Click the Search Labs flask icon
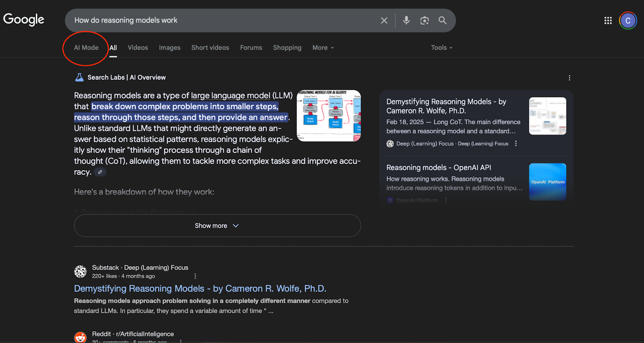This screenshot has height=343, width=644. coord(79,77)
